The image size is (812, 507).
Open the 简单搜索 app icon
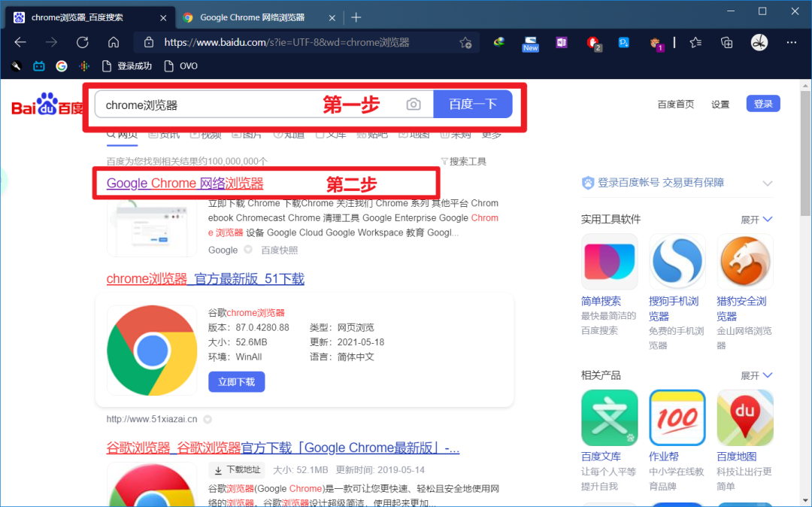click(610, 262)
